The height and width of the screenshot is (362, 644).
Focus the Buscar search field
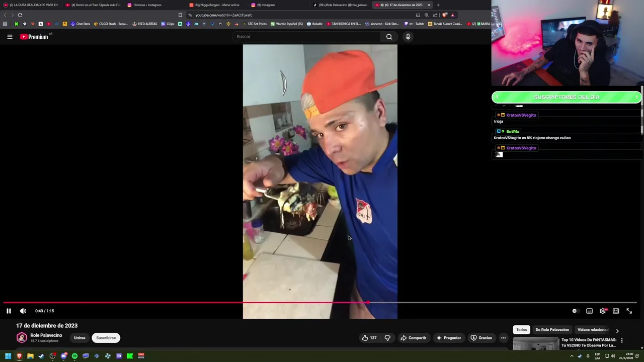(x=307, y=37)
